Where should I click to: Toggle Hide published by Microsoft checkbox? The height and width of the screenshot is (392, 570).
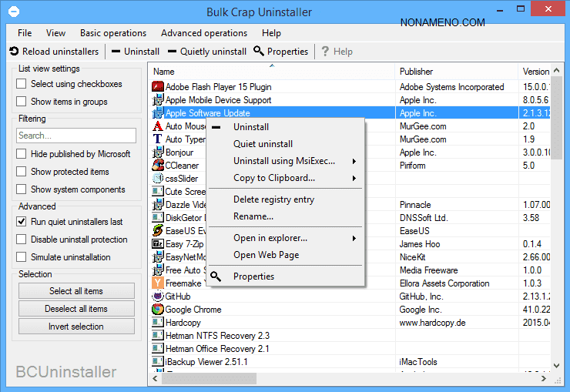[22, 154]
